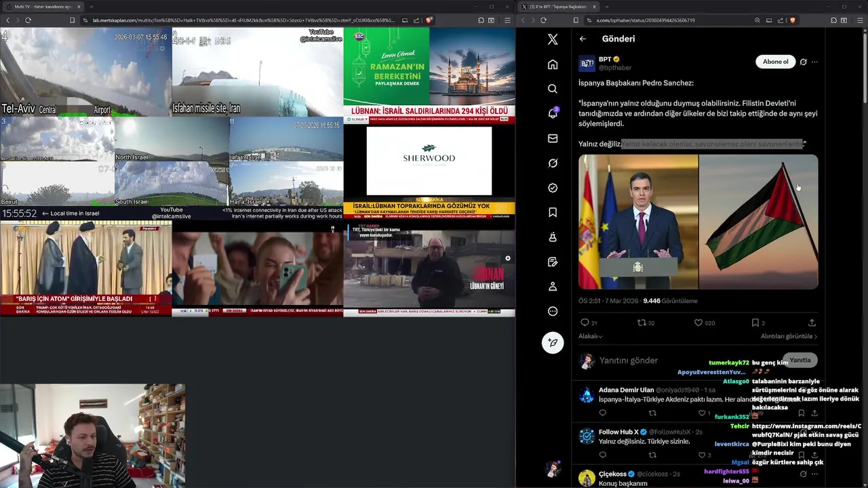Screen dimensions: 868x488
Task: Like Adana Demir Ulan's reply
Action: 702,413
